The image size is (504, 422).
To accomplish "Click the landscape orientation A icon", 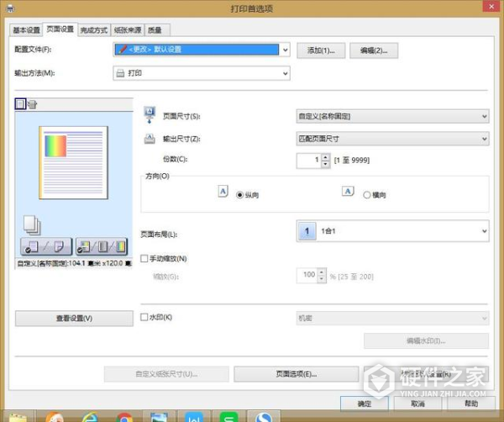I will [x=348, y=191].
